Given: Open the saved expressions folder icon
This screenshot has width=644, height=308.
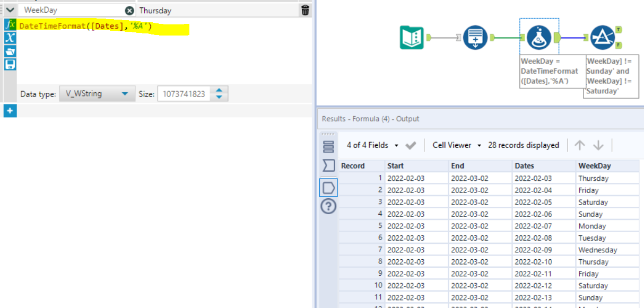Looking at the screenshot, I should (9, 51).
